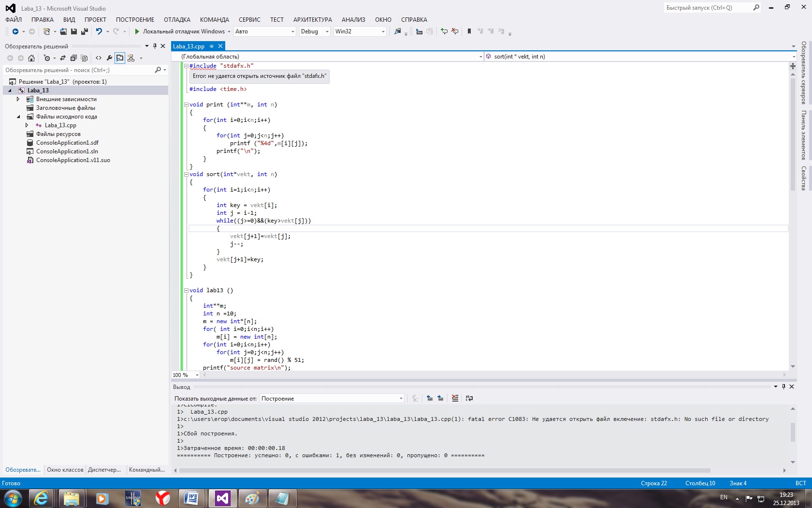Toggle pin on the Laba_13.cpp tab
Screen dimensions: 812x508
click(211, 46)
